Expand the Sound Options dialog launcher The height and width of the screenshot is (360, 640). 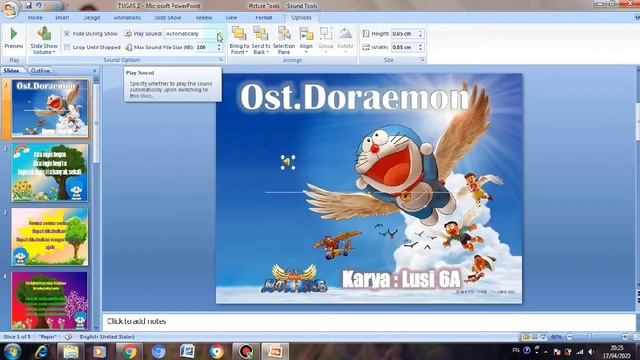tap(221, 60)
